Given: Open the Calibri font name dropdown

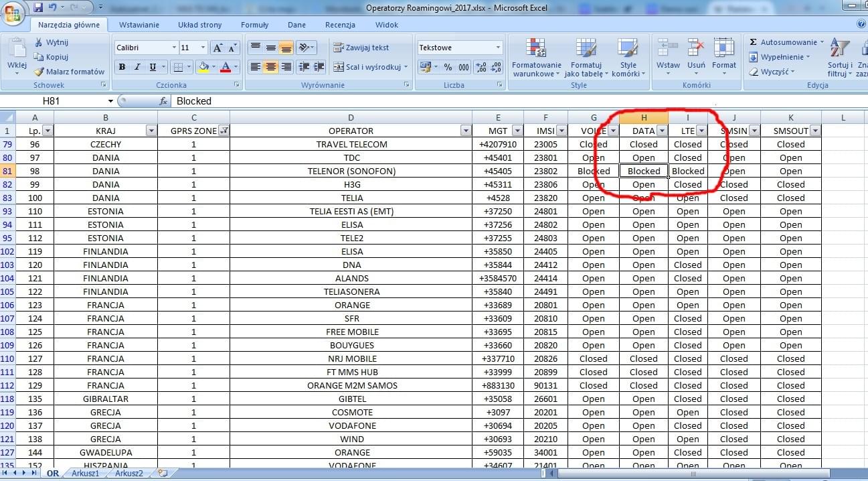Looking at the screenshot, I should 174,48.
